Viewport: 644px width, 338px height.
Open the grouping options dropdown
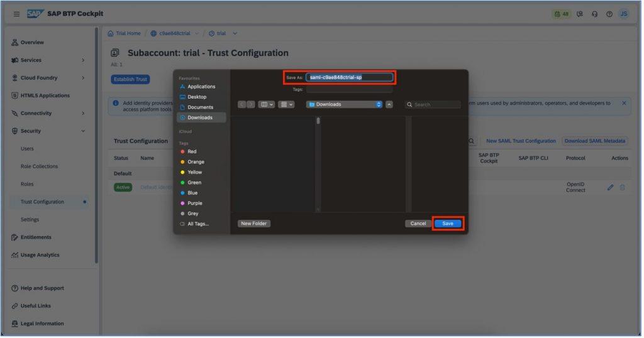pos(287,104)
